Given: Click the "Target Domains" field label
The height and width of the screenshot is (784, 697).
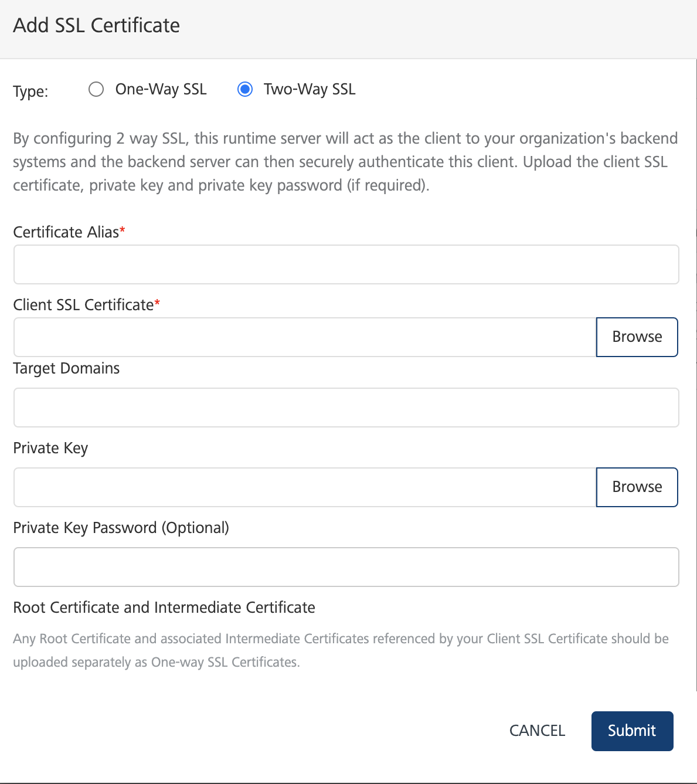Looking at the screenshot, I should [x=66, y=368].
